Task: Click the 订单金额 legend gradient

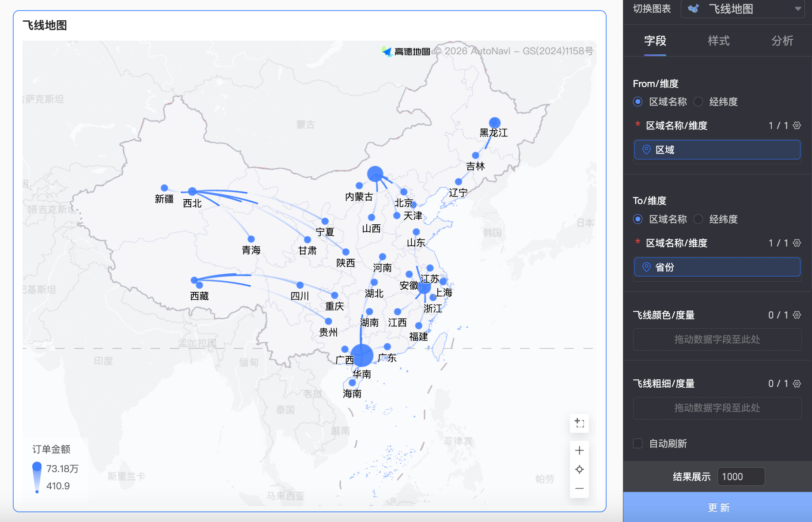Action: click(37, 477)
